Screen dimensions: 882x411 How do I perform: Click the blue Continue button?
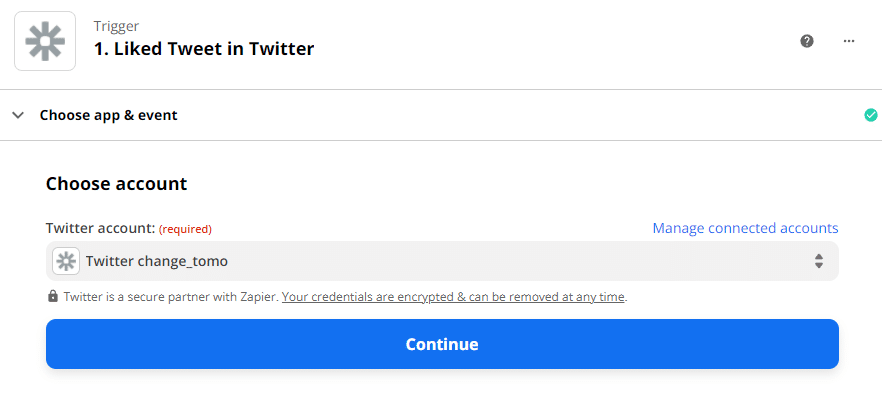tap(442, 344)
